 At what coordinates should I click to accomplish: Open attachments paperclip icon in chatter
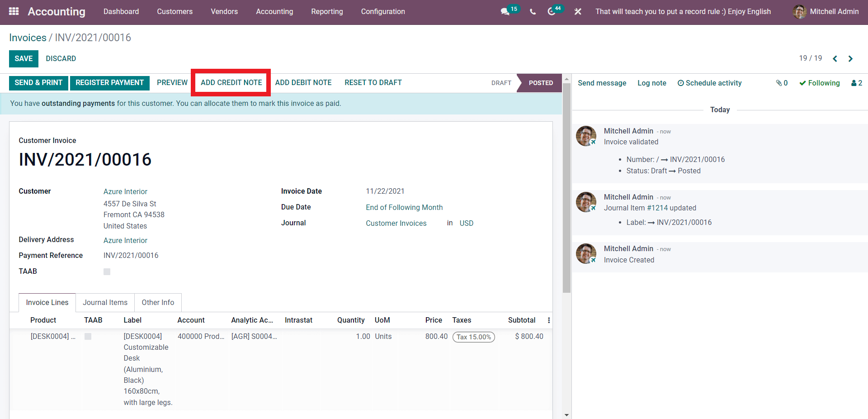pyautogui.click(x=782, y=83)
